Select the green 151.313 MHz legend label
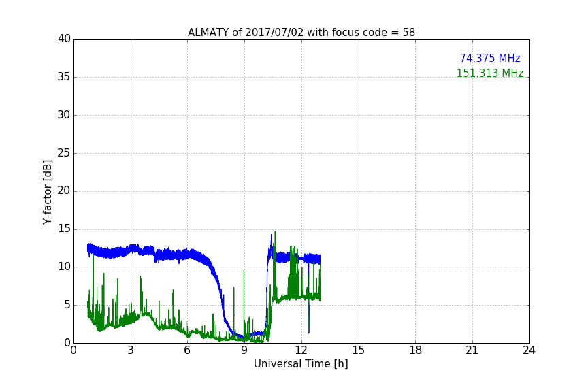This screenshot has width=588, height=392. [x=490, y=73]
